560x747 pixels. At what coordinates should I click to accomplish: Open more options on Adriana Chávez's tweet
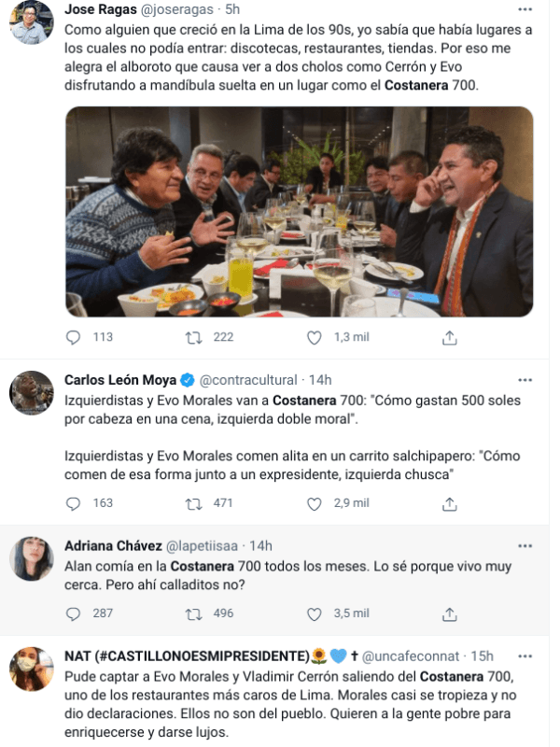pos(525,545)
